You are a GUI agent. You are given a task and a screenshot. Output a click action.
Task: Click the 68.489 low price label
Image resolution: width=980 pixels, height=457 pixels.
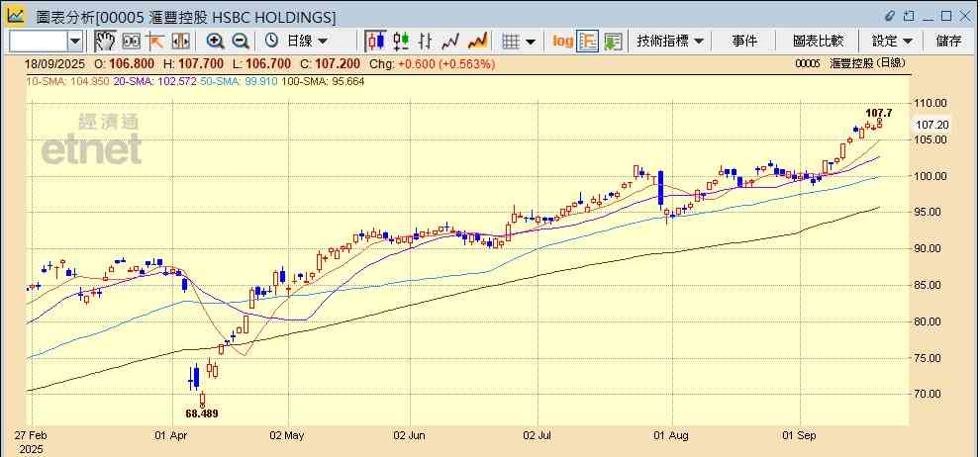pyautogui.click(x=201, y=413)
